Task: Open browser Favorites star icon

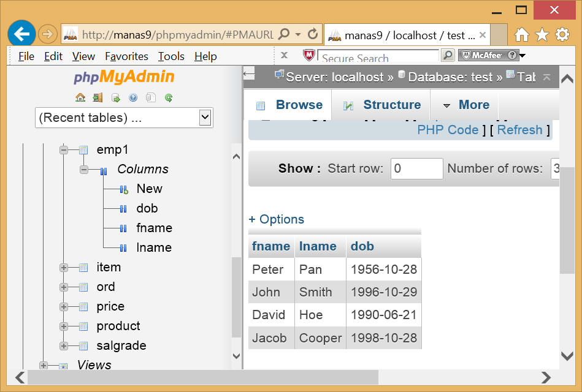Action: coord(542,34)
